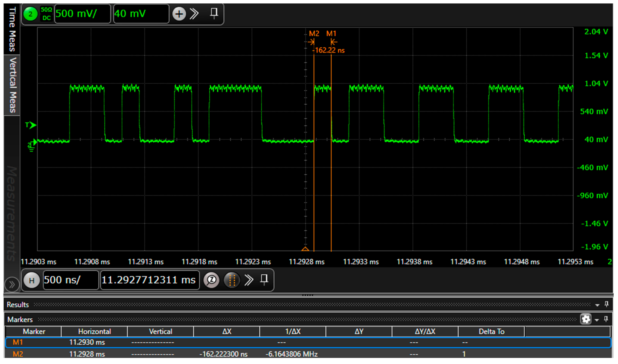The image size is (618, 364).
Task: Switch to Vertical Meas tab
Action: [12, 85]
